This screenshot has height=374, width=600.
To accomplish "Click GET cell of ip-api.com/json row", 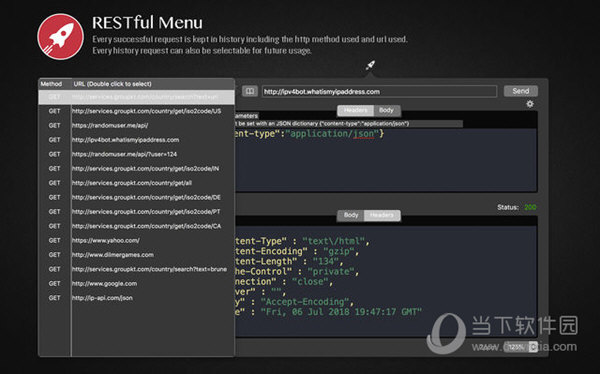I will (54, 298).
